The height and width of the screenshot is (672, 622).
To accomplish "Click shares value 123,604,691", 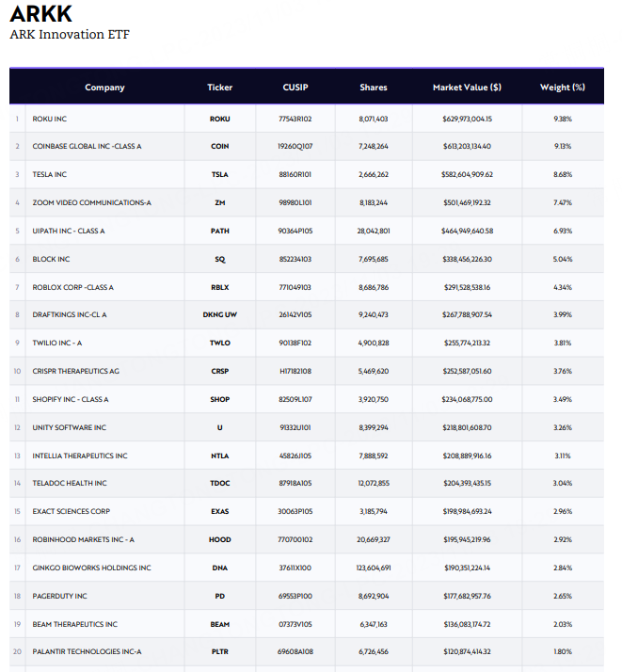I will click(x=374, y=568).
